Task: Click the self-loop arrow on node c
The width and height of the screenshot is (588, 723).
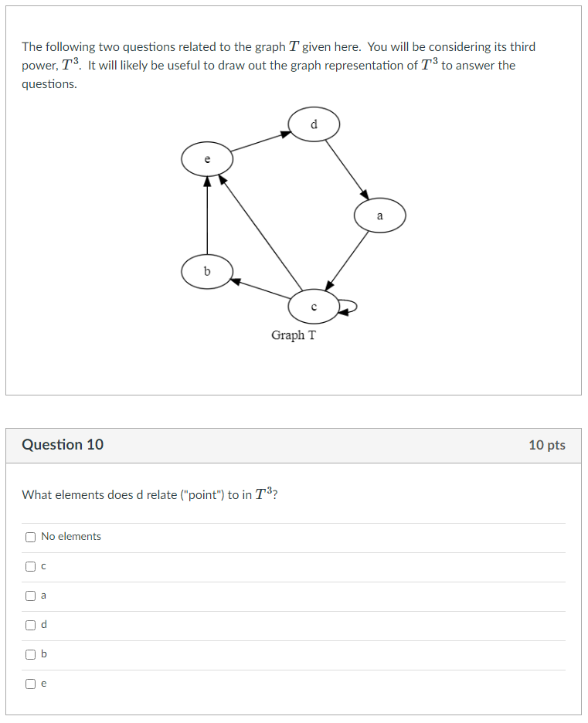Action: coord(346,307)
